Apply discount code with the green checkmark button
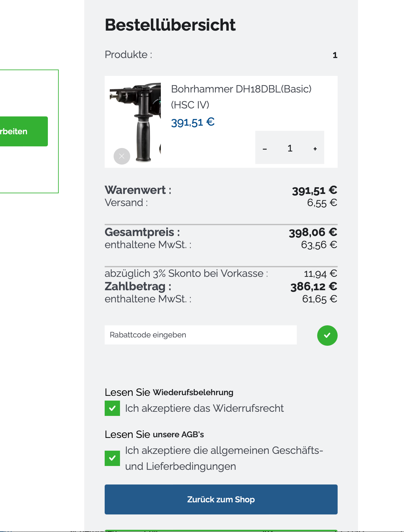 click(x=327, y=335)
